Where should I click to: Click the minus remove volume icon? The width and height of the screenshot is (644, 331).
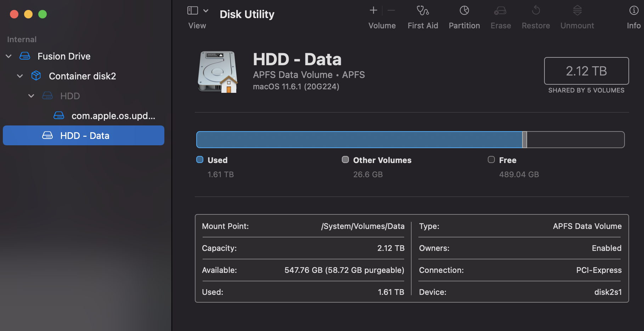(x=391, y=11)
